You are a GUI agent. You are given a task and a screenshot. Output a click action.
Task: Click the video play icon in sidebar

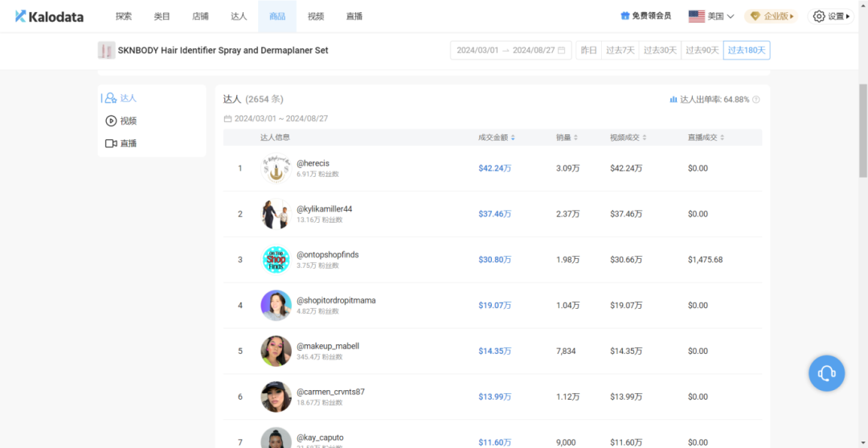click(x=111, y=121)
